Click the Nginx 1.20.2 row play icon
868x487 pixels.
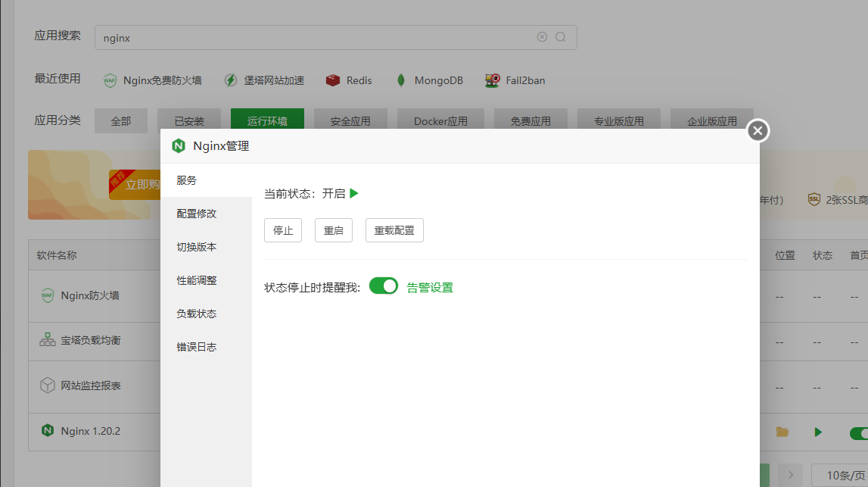pos(818,432)
